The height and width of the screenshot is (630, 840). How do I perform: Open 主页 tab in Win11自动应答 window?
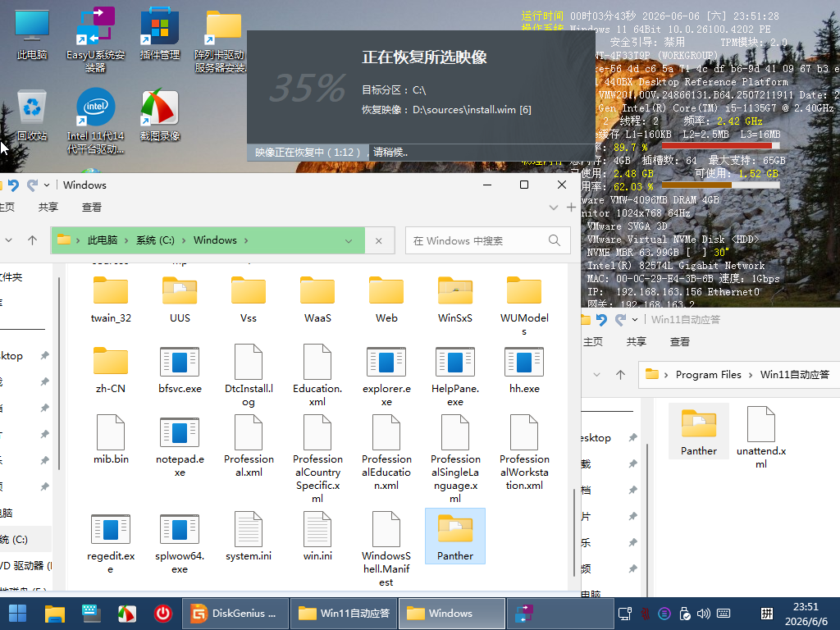pyautogui.click(x=592, y=342)
